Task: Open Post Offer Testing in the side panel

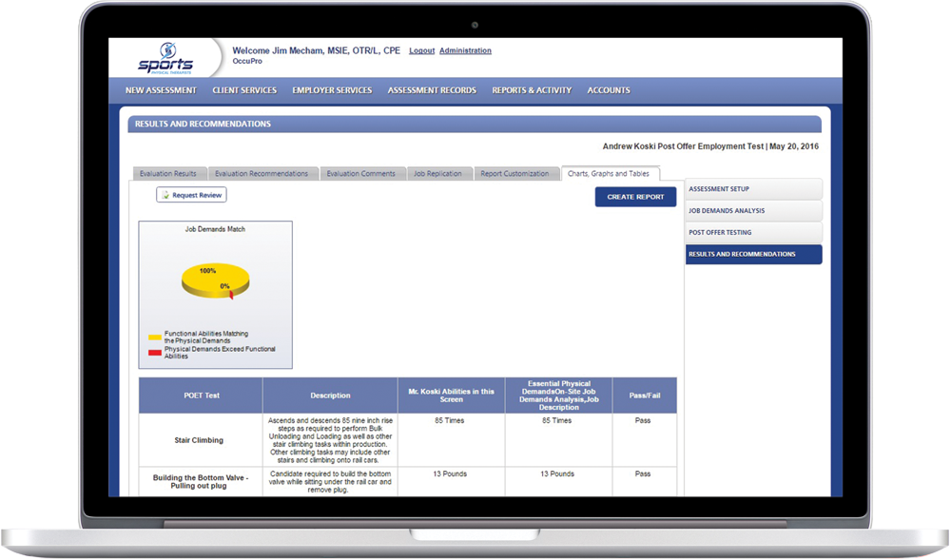Action: pos(754,233)
